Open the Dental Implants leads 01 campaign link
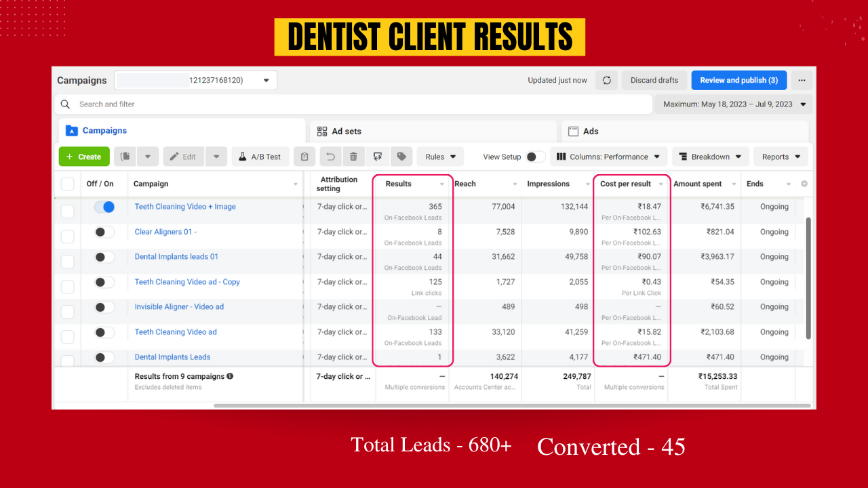The width and height of the screenshot is (868, 488). coord(176,257)
